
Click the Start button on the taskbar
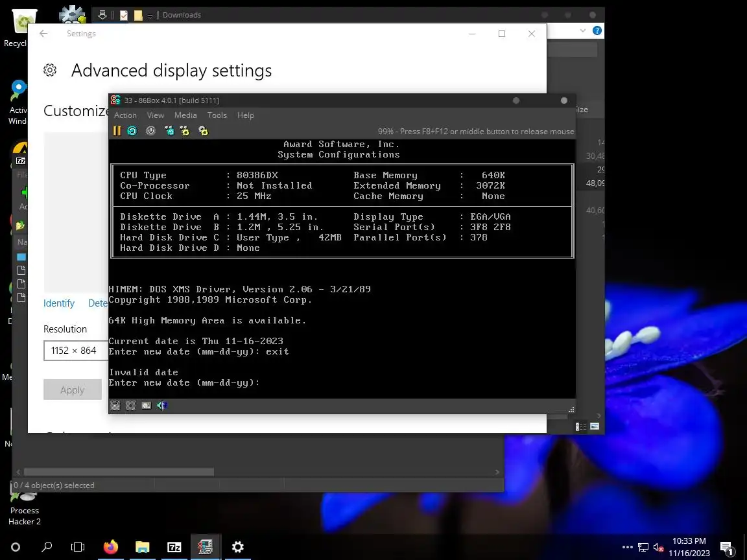(x=16, y=546)
